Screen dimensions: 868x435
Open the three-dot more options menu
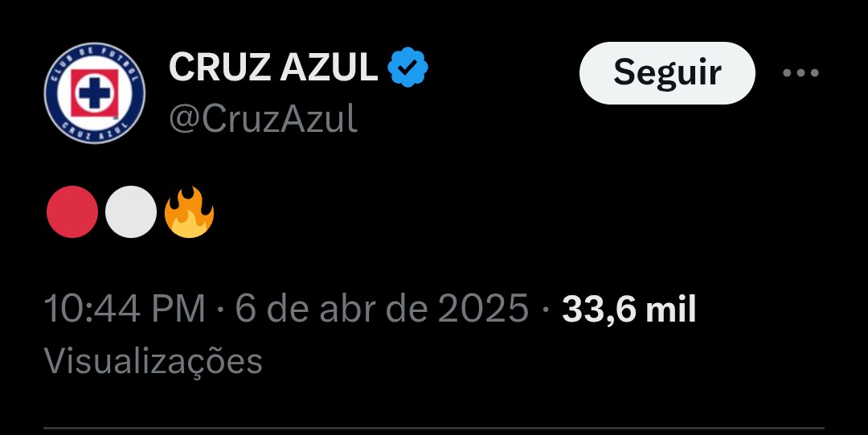[x=800, y=72]
